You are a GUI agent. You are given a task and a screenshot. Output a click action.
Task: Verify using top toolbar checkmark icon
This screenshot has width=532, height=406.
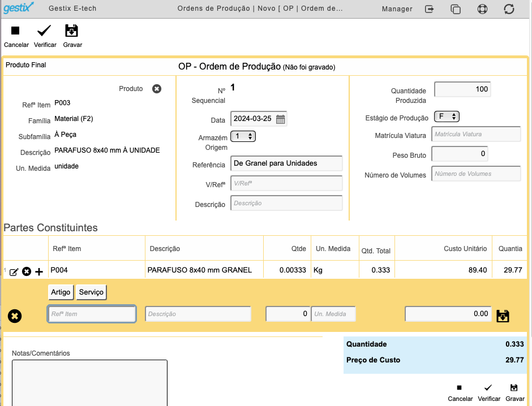pyautogui.click(x=44, y=31)
